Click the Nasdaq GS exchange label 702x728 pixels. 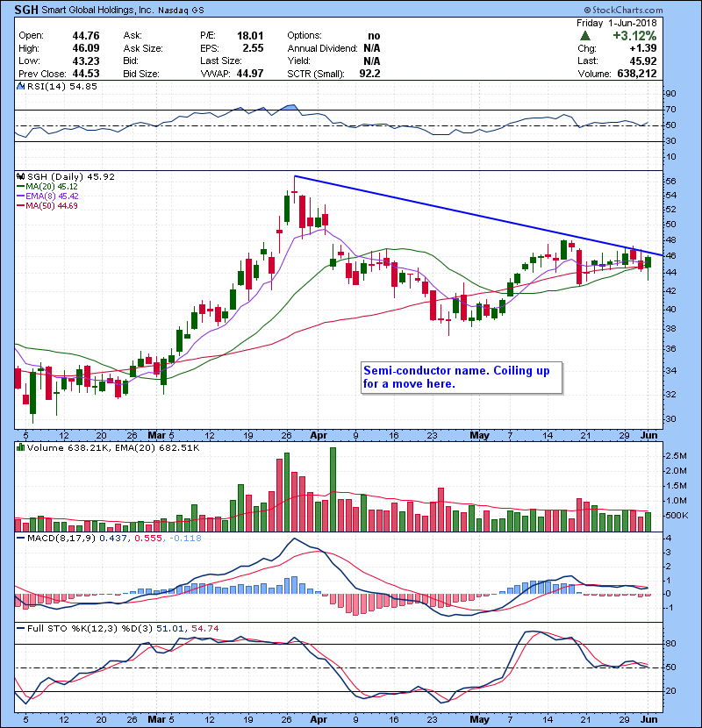pos(181,11)
